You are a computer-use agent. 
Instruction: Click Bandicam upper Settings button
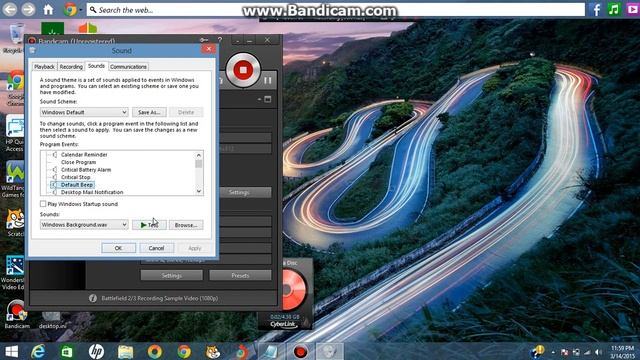(246, 192)
